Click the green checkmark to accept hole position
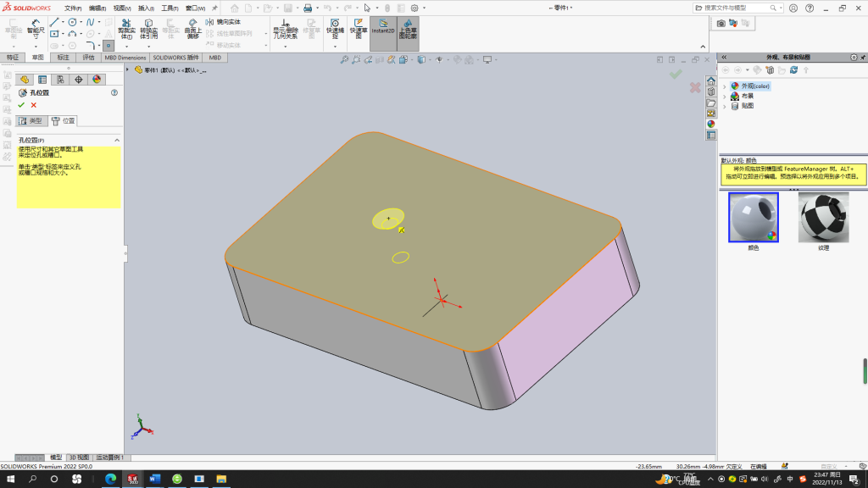 (x=21, y=105)
